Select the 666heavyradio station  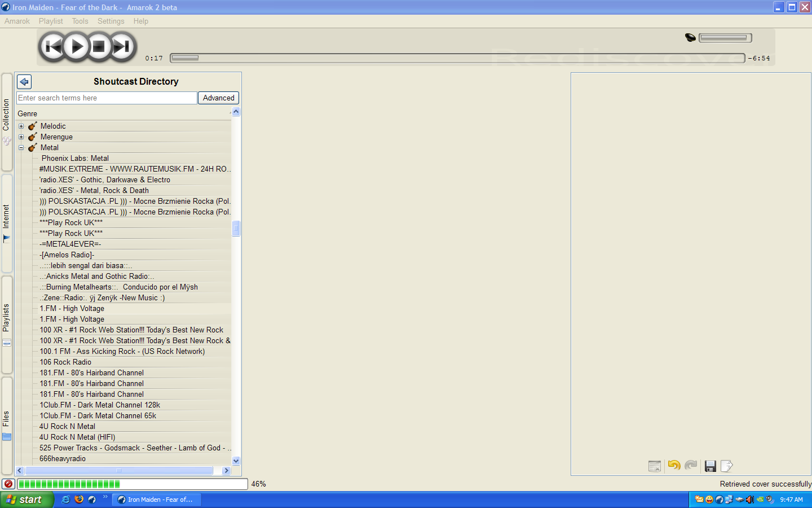[63, 458]
